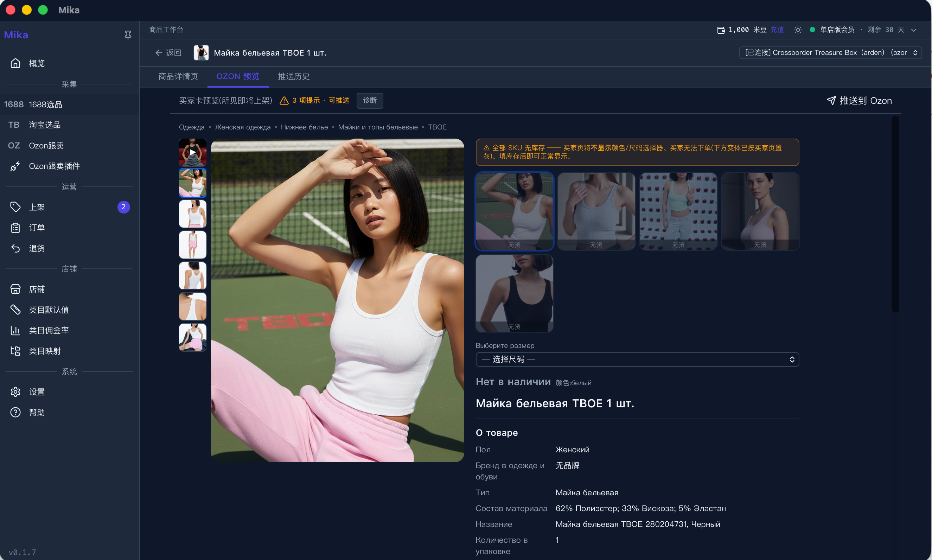Select the tennis court photo thumbnail
The width and height of the screenshot is (932, 560).
pyautogui.click(x=192, y=183)
